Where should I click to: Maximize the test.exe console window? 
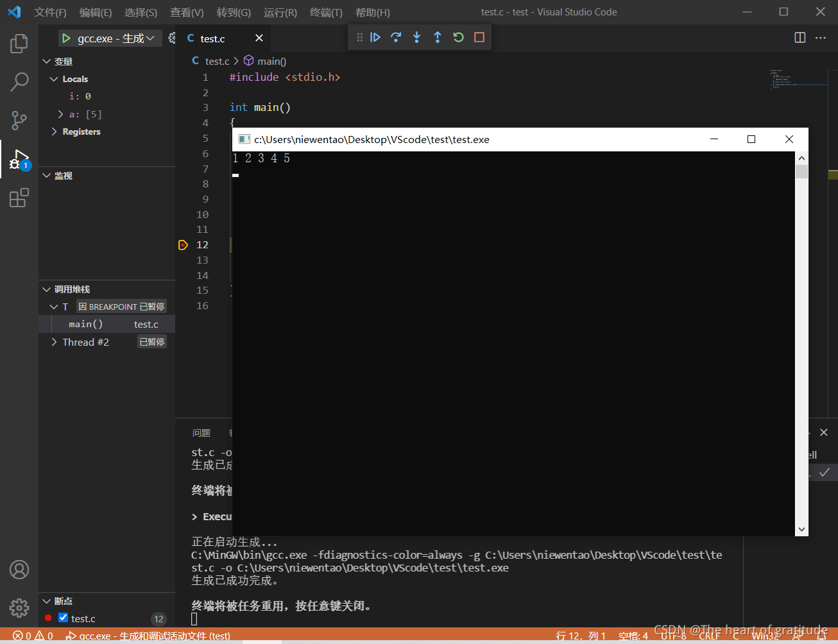(x=751, y=139)
